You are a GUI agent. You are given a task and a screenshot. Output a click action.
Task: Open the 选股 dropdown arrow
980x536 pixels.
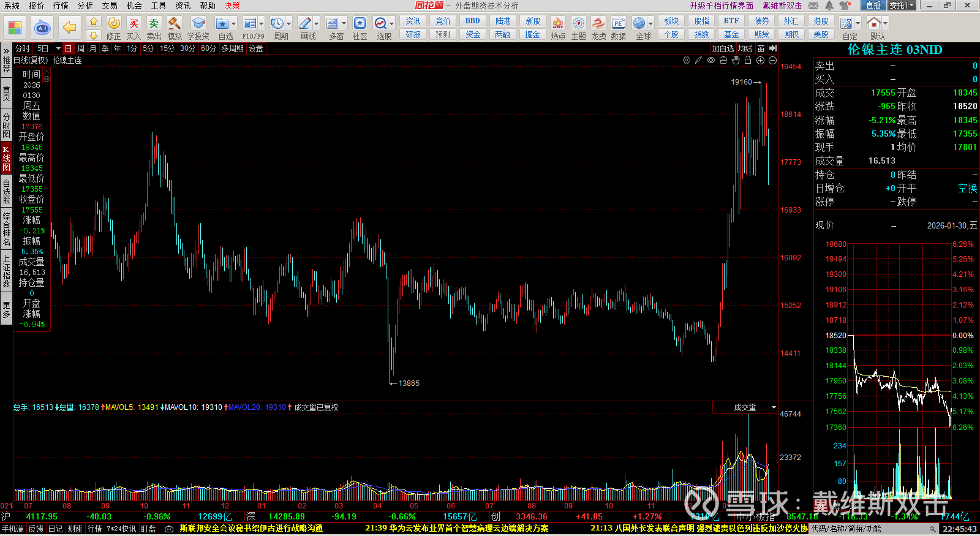coord(392,24)
